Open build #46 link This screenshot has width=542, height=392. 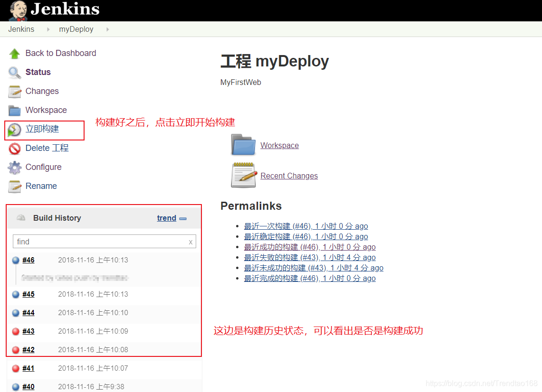click(x=29, y=260)
